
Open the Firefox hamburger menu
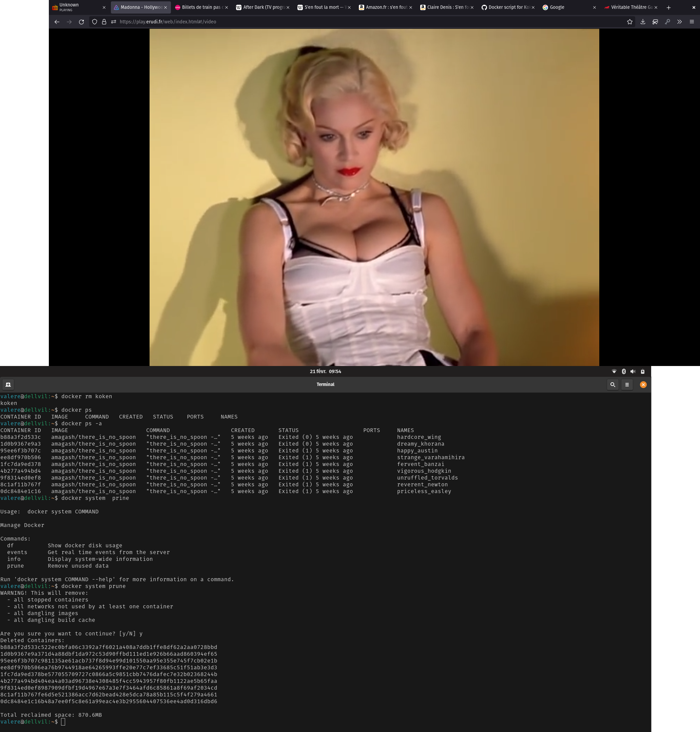coord(692,22)
